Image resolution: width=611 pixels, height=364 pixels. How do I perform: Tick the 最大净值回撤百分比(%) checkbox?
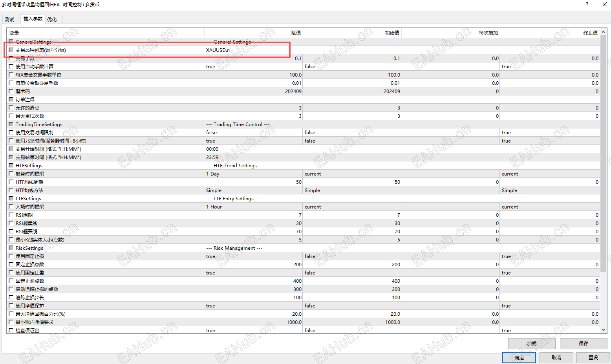tap(11, 314)
